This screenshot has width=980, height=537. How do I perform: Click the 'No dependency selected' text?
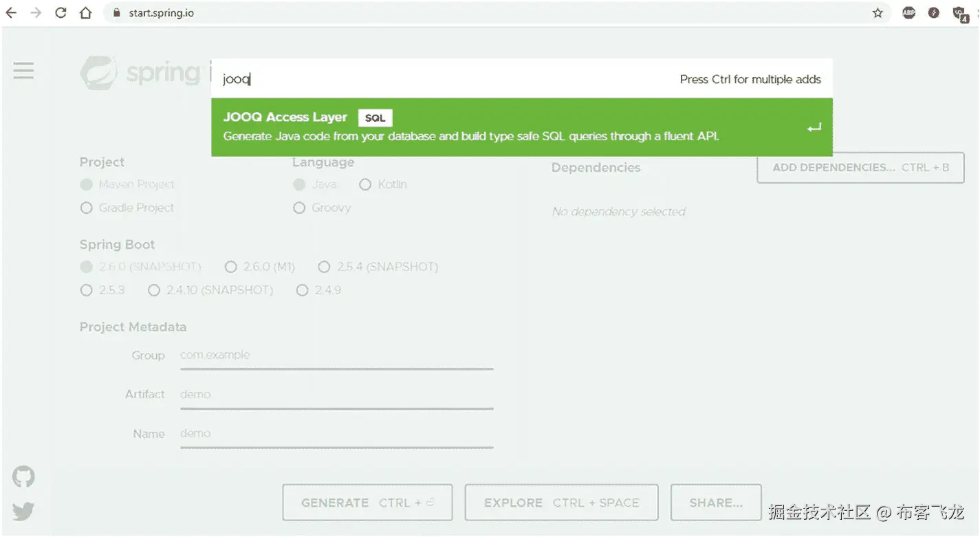pyautogui.click(x=618, y=212)
